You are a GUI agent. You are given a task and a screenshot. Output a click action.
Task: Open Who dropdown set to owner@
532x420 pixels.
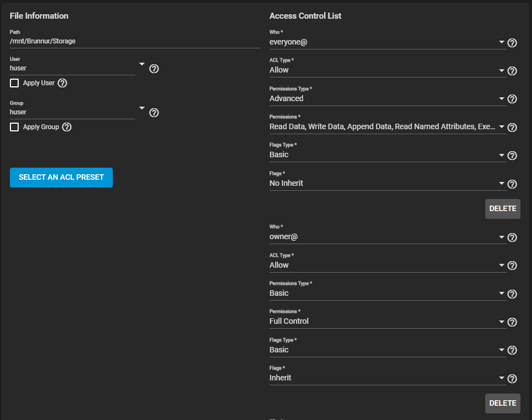pyautogui.click(x=387, y=237)
